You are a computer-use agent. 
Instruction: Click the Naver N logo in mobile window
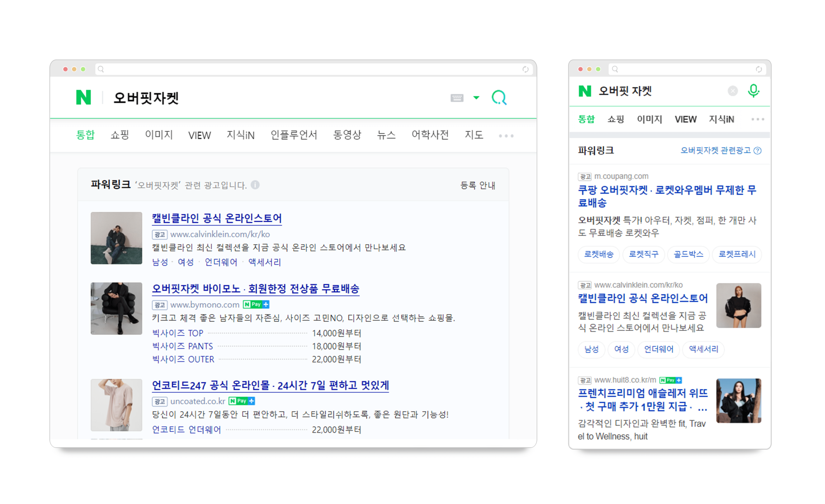point(585,91)
